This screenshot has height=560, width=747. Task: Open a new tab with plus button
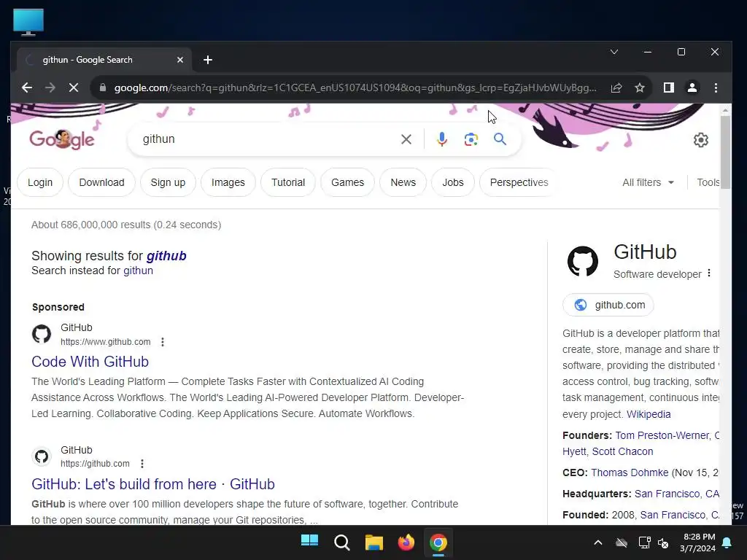(208, 60)
